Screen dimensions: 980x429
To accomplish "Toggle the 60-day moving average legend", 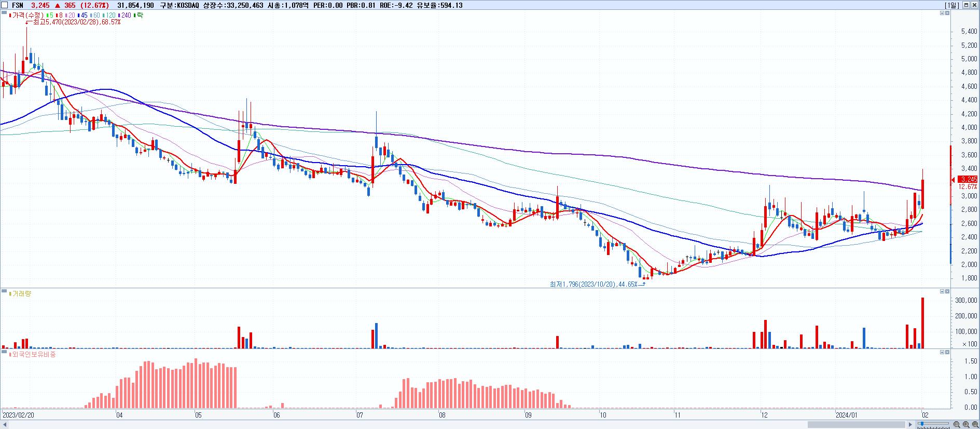I will click(x=95, y=16).
